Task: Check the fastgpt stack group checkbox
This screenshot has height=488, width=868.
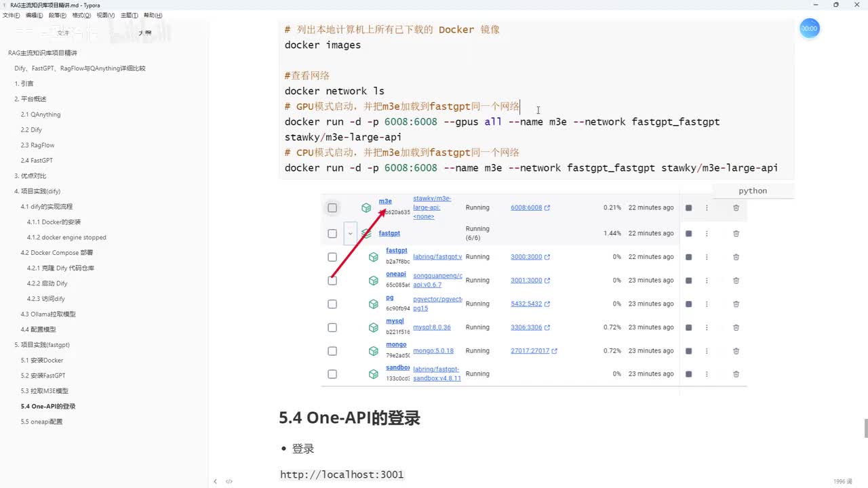Action: tap(332, 234)
